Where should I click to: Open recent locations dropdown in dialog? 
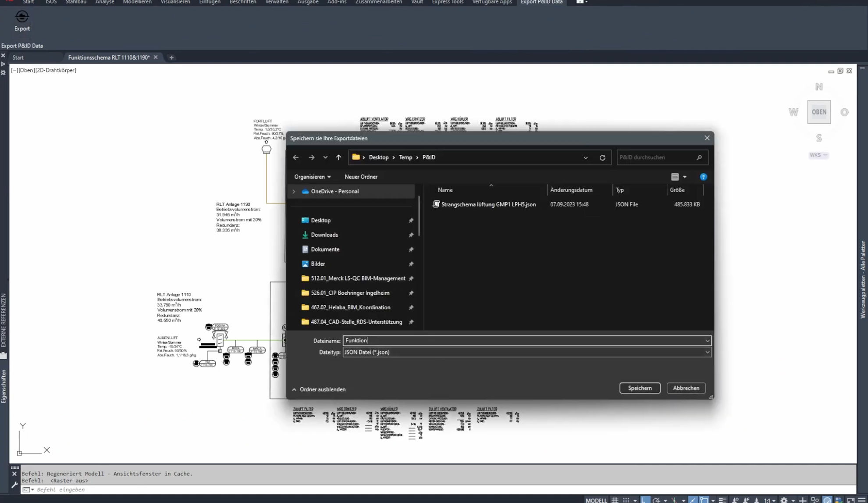pyautogui.click(x=325, y=157)
